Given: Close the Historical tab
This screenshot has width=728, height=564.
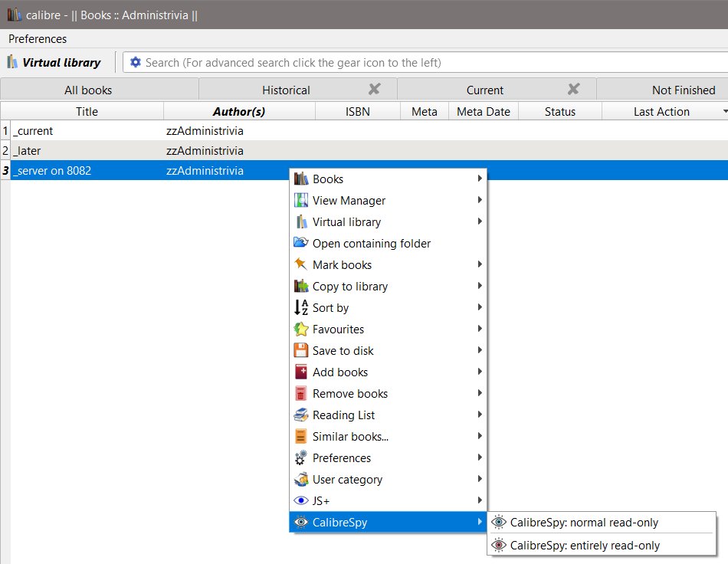Looking at the screenshot, I should 374,89.
